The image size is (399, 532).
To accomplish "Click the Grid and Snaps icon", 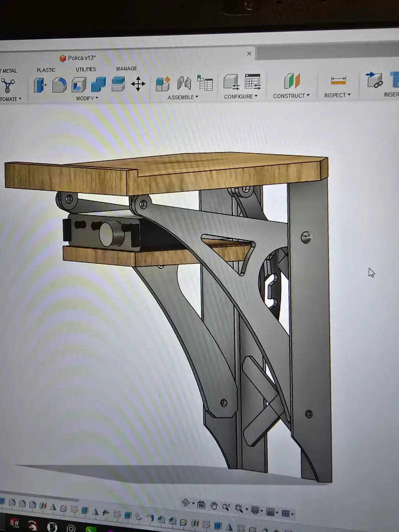I will (270, 512).
